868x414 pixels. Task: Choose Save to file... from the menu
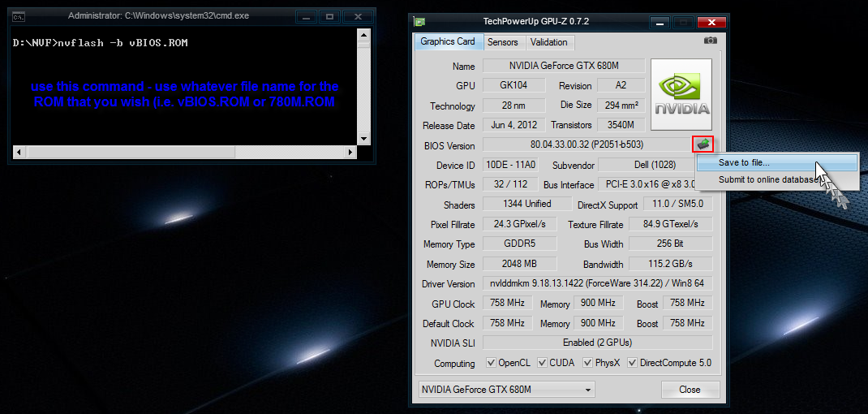coord(776,163)
